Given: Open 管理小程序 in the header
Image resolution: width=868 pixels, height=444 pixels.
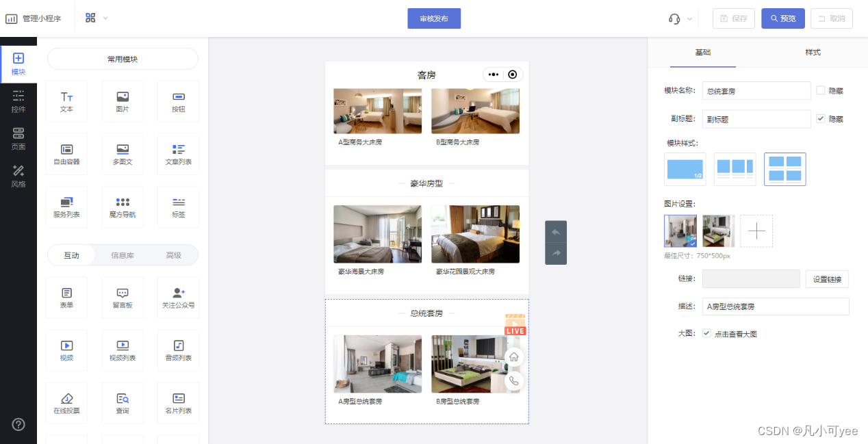Looking at the screenshot, I should (34, 18).
